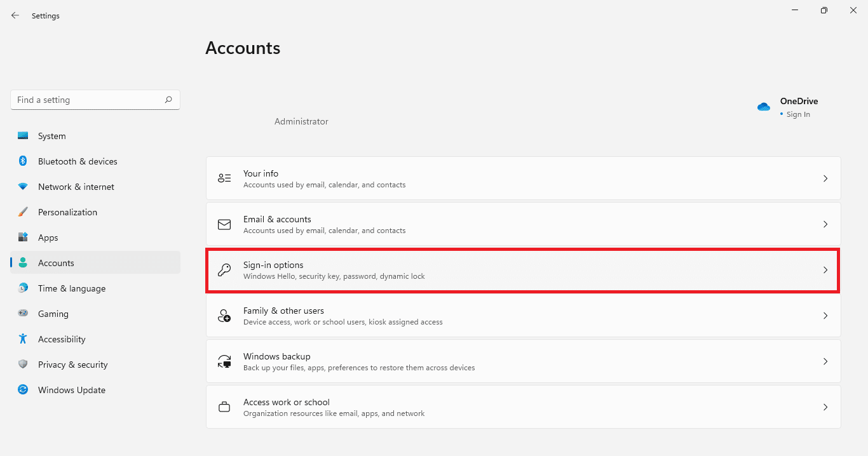The image size is (868, 456).
Task: Click the key icon for Sign-in options
Action: (x=224, y=270)
